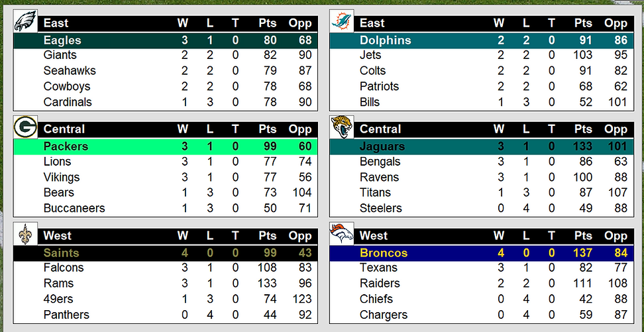Screen dimensions: 644x332
Task: Select the Panthers team name
Action: [66, 315]
